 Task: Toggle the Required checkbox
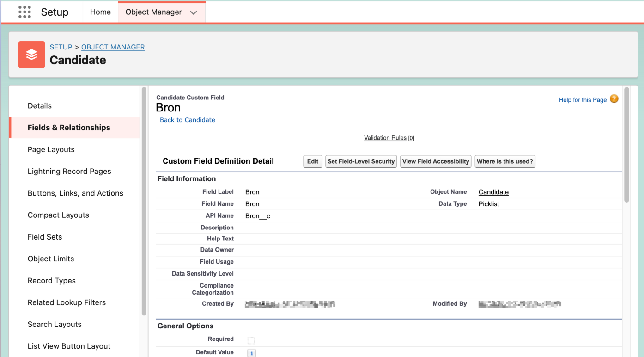click(251, 340)
